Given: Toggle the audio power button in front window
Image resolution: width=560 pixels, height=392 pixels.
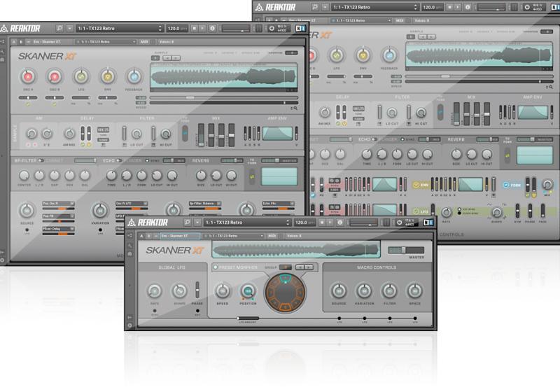Looking at the screenshot, I should click(399, 223).
